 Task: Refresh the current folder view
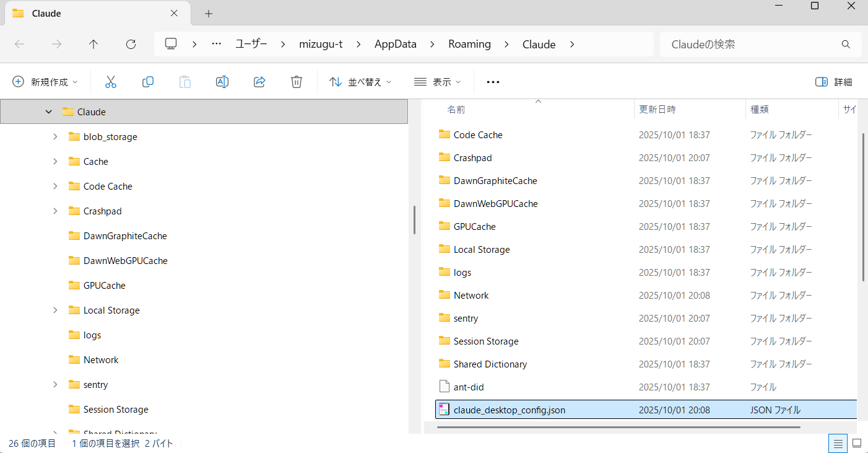pyautogui.click(x=131, y=44)
